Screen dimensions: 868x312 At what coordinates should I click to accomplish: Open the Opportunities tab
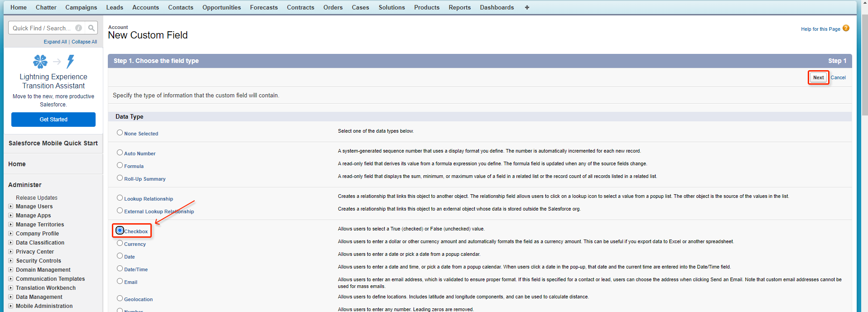click(x=222, y=7)
